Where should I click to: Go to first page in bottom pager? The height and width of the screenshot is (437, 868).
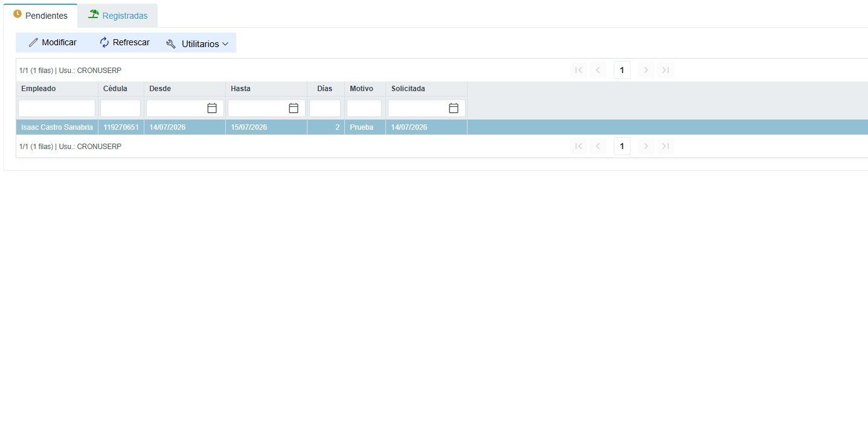coord(579,146)
